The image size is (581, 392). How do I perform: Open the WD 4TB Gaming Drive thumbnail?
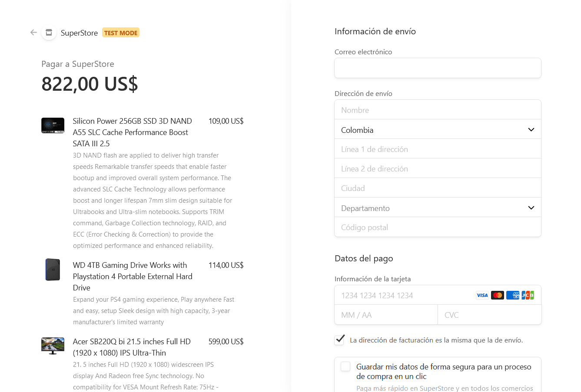[x=53, y=270]
